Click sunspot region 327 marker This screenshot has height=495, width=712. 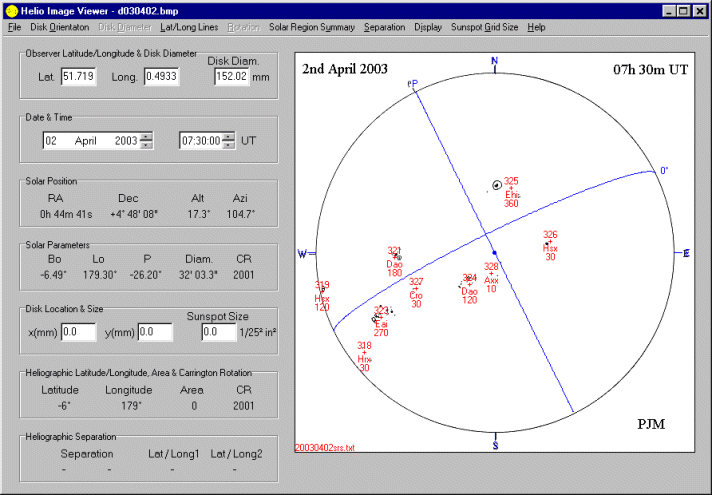click(415, 289)
